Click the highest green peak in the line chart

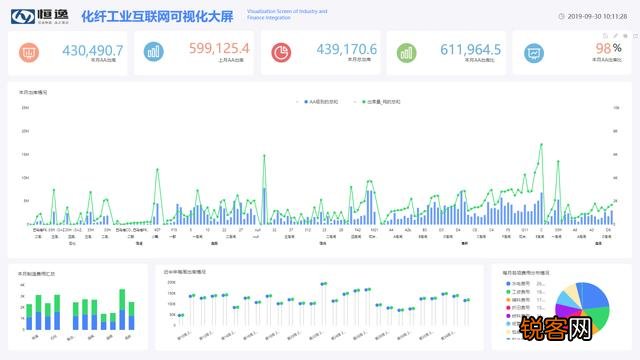click(542, 144)
